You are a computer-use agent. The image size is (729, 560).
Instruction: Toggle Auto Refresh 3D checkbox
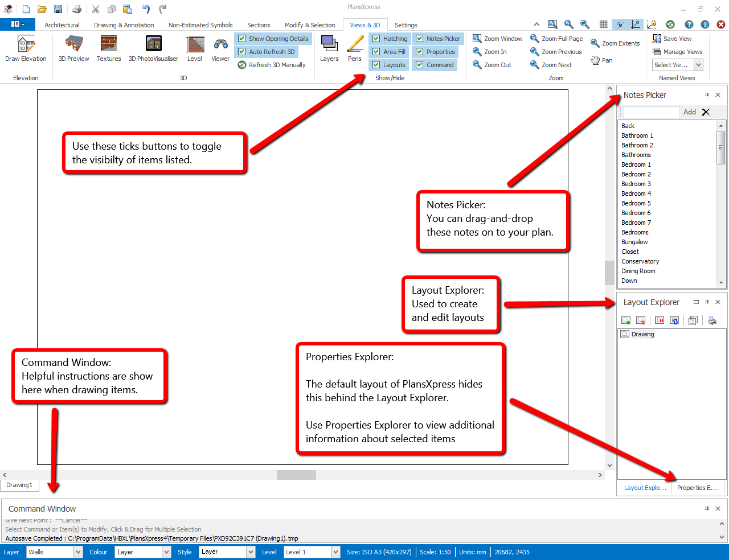point(242,52)
